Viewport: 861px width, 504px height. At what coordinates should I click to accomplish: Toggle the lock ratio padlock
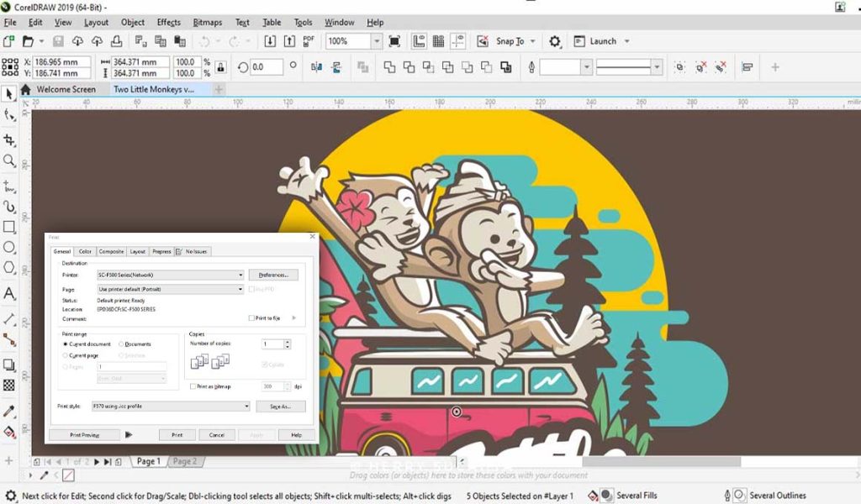point(221,67)
